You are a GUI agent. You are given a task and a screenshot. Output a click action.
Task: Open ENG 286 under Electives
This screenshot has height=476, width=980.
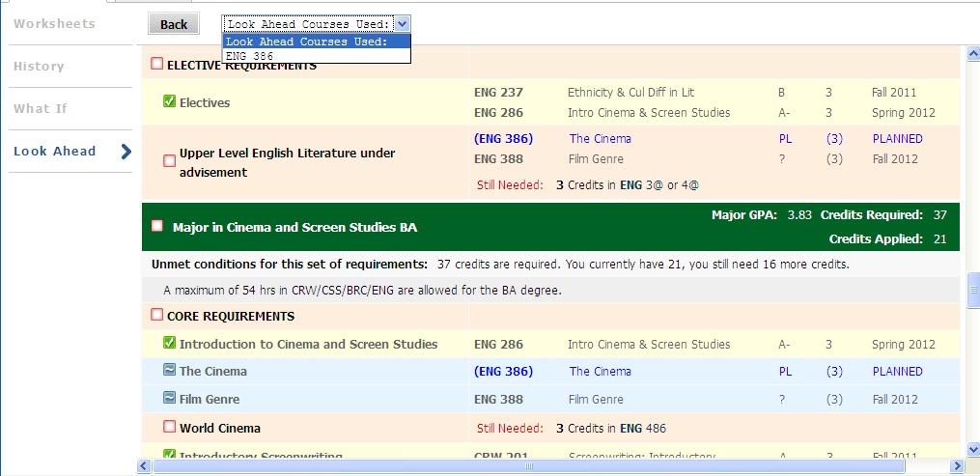click(x=499, y=113)
